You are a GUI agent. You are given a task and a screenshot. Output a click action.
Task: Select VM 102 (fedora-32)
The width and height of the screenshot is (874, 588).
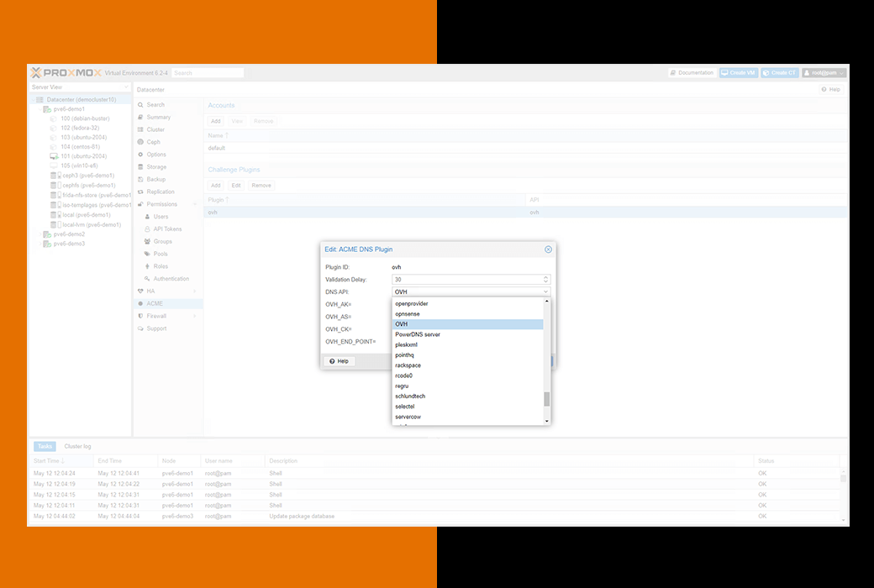(80, 129)
